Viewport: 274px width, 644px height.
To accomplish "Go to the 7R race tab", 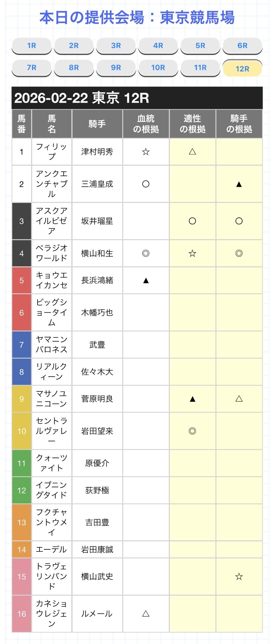I will point(31,68).
